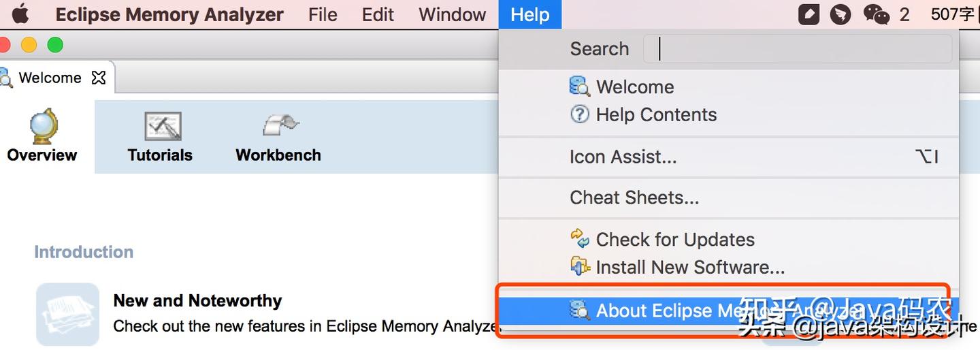Viewport: 980px width, 350px height.
Task: Click the Apple menu icon
Action: (20, 14)
